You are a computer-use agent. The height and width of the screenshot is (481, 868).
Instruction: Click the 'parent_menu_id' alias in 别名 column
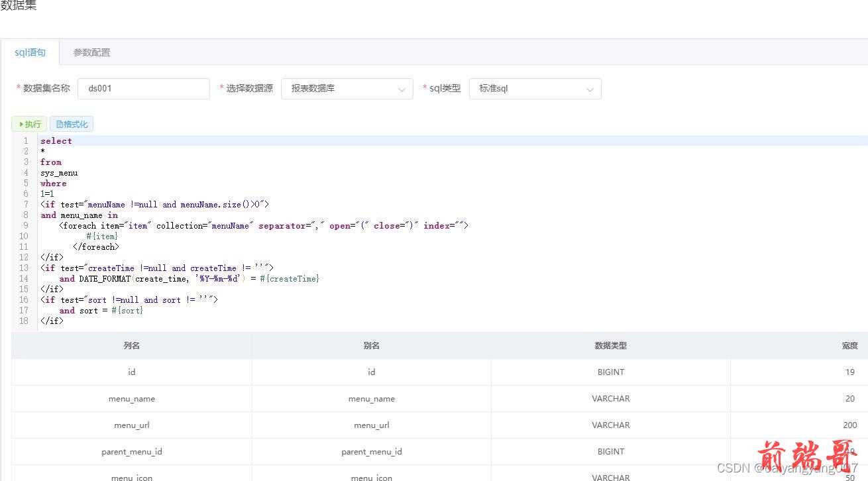pyautogui.click(x=371, y=452)
